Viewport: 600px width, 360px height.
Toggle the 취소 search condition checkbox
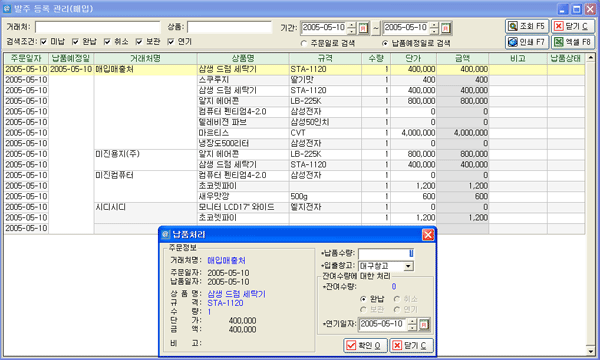tap(107, 42)
